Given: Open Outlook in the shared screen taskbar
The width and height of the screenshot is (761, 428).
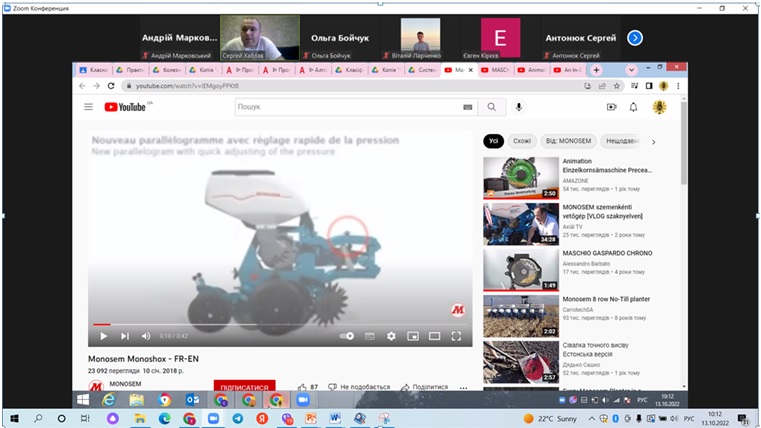Looking at the screenshot, I should [193, 400].
